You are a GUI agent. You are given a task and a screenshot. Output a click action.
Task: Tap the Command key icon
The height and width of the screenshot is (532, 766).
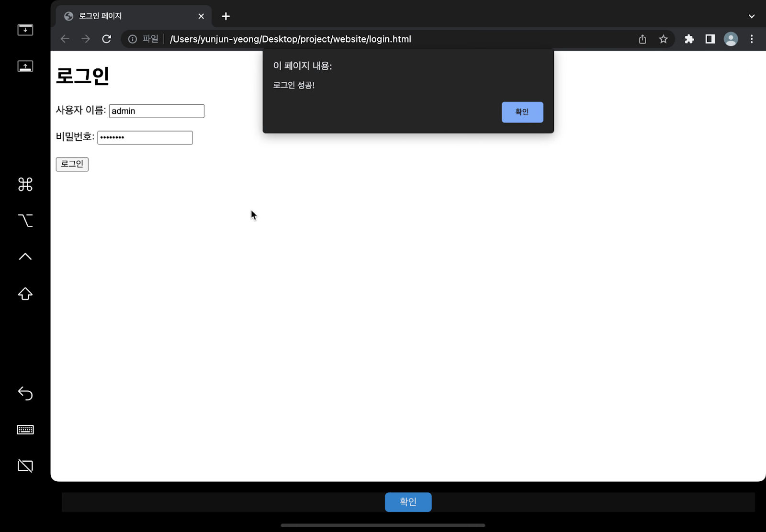tap(25, 184)
